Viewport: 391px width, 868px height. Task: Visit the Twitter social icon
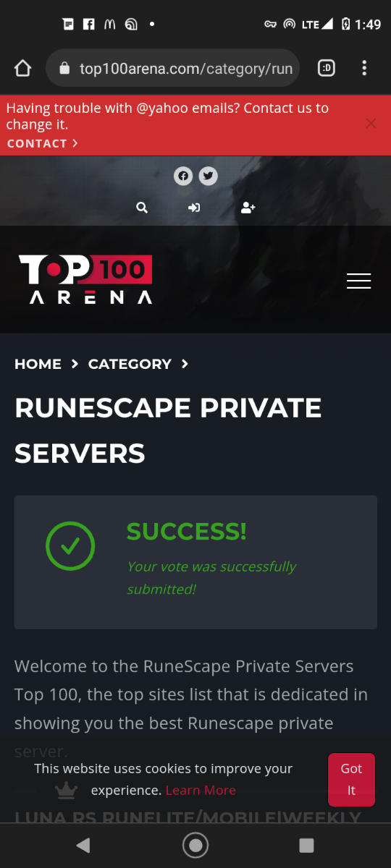pos(209,176)
